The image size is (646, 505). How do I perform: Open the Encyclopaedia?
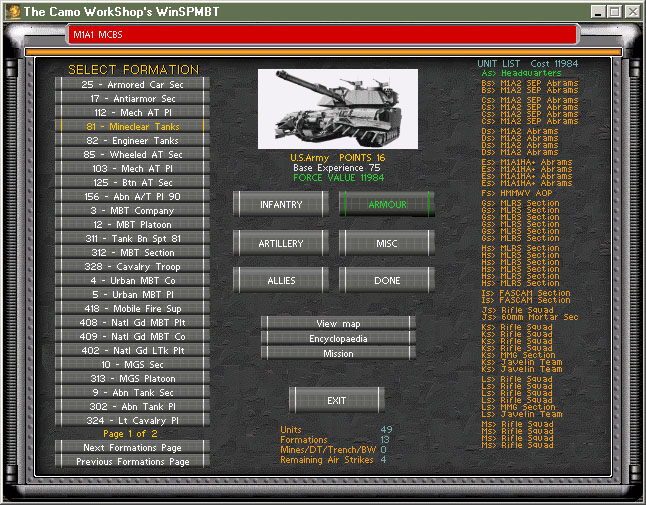(x=338, y=339)
